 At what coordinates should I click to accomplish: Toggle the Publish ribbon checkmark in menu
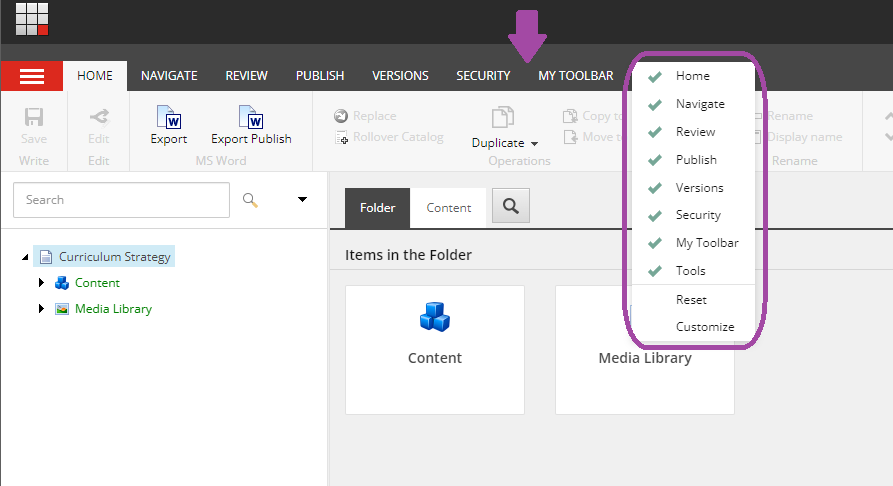pyautogui.click(x=655, y=160)
